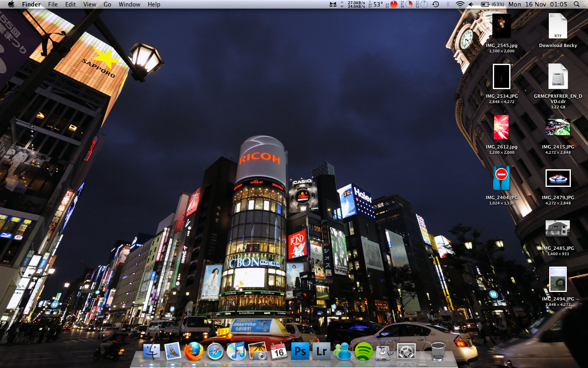Viewport: 588px width, 368px height.
Task: Open the Go menu
Action: 107,4
